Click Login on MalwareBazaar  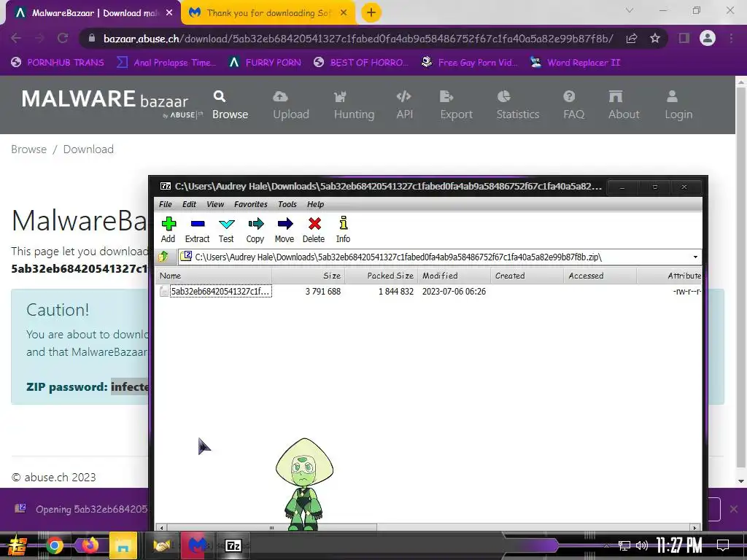679,105
